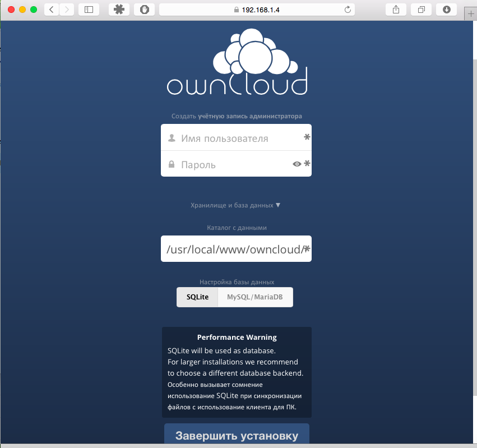Open the Safari sidebar panel
The height and width of the screenshot is (448, 477).
89,9
